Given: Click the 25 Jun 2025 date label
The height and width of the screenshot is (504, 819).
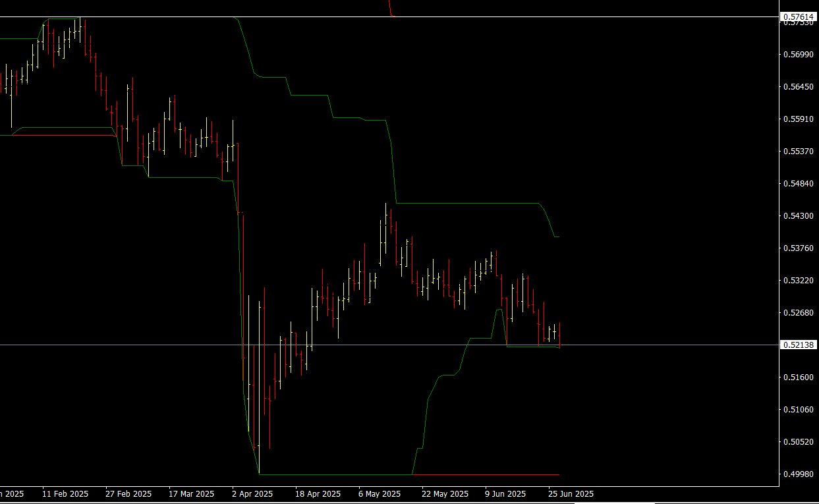Looking at the screenshot, I should point(571,493).
